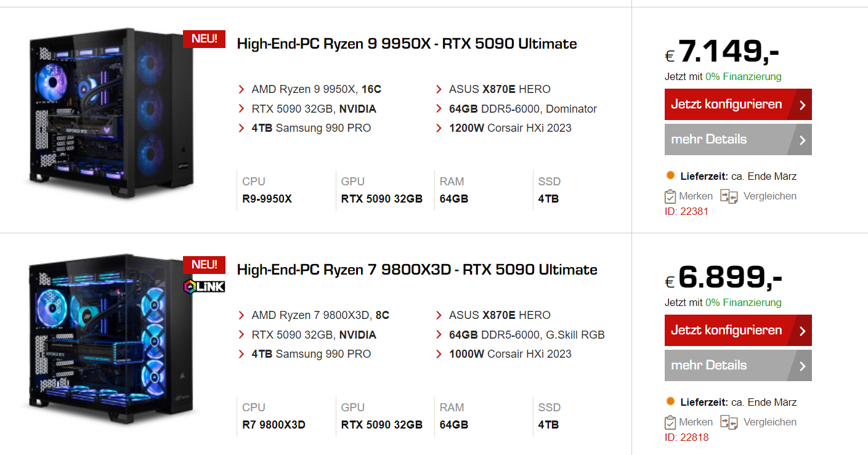Open mehr Details for Ryzen 7 9800X3D PC
The width and height of the screenshot is (868, 455).
(737, 365)
